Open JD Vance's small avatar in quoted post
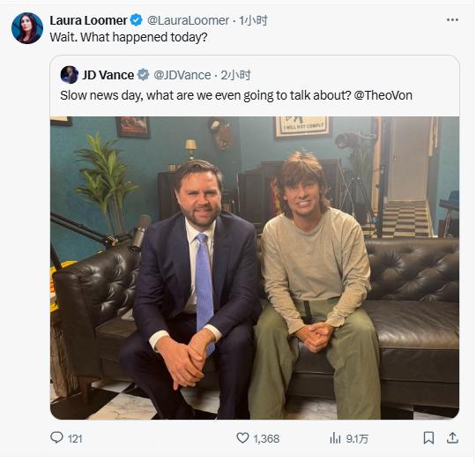 click(70, 75)
